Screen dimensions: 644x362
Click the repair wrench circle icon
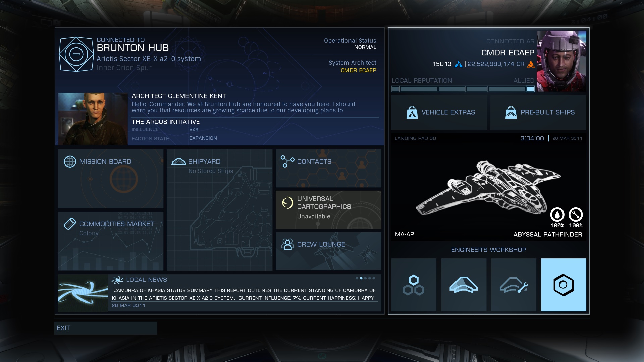576,215
